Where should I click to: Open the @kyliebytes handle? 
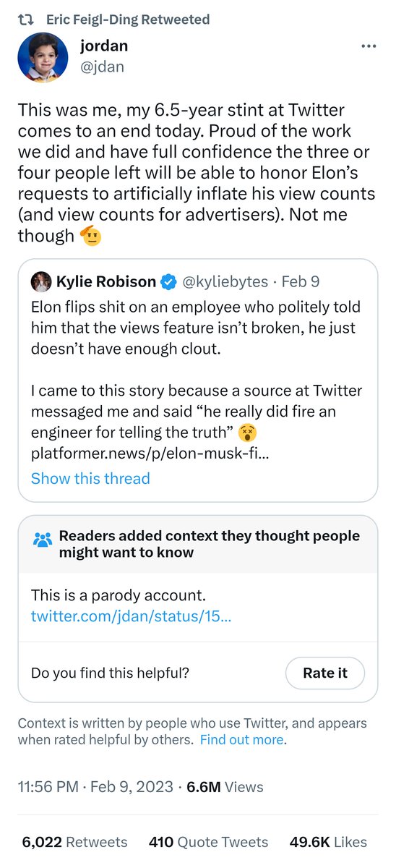[225, 281]
